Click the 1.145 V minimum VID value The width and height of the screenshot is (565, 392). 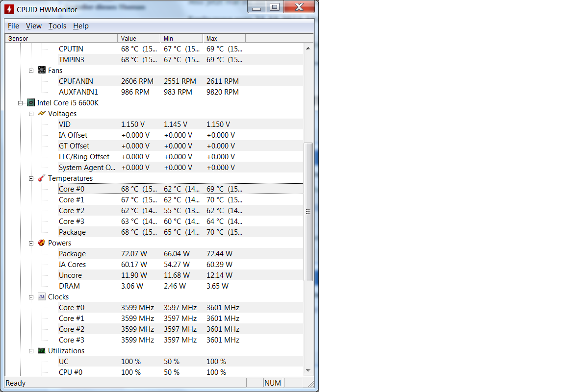click(176, 124)
